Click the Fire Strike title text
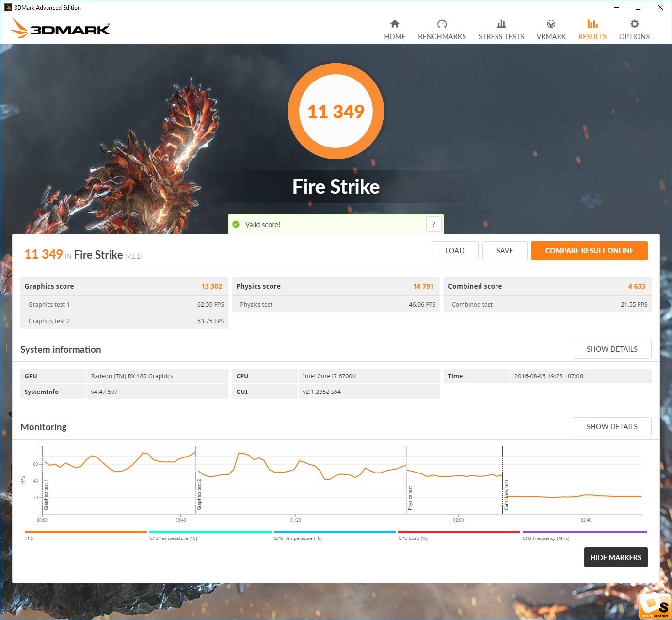The height and width of the screenshot is (620, 672). [x=336, y=187]
